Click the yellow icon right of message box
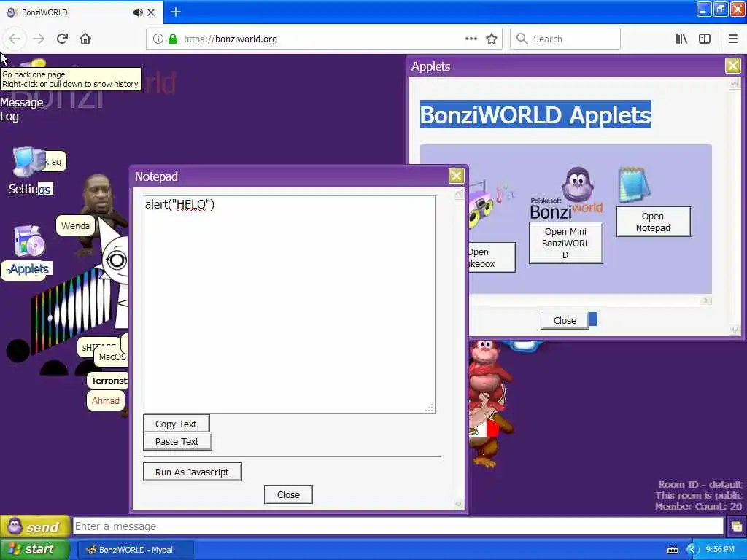Screen dimensions: 747x560 737,526
